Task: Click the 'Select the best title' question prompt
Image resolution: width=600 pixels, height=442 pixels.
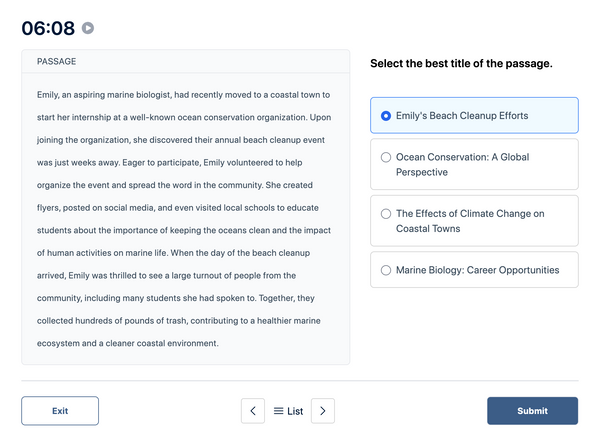Action: coord(461,63)
